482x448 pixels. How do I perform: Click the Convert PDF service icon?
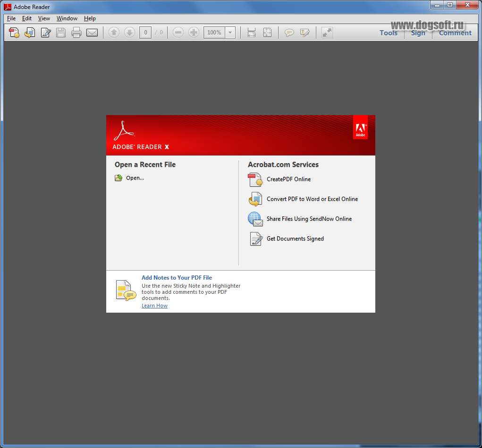point(255,199)
